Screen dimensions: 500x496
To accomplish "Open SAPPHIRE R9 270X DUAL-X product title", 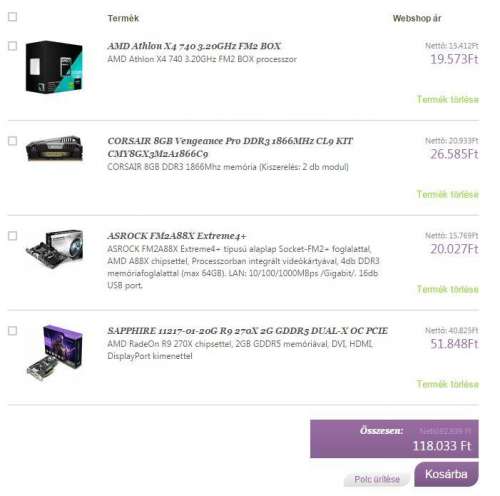I will coord(248,331).
